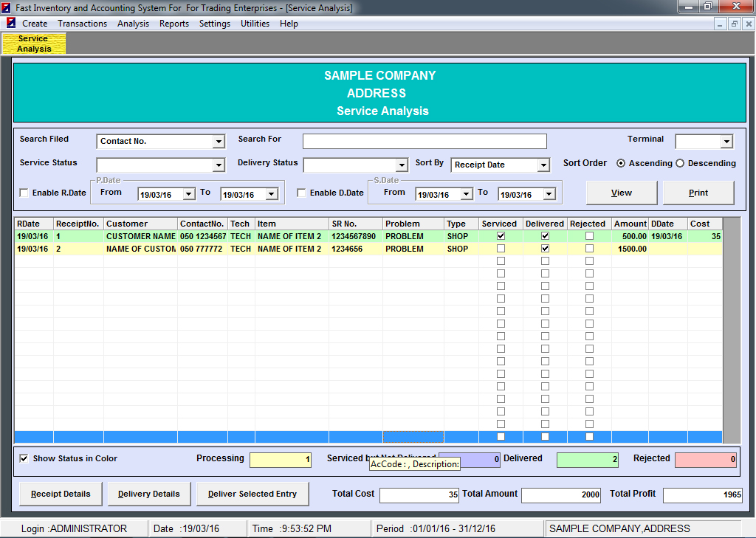
Task: Tick Serviced checkbox for receipt 2
Action: click(x=501, y=249)
